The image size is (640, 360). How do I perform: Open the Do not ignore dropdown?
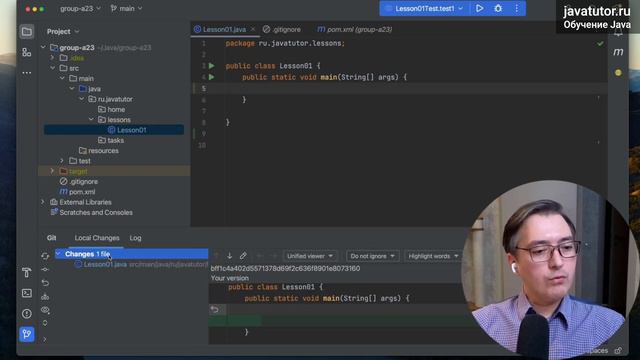(372, 256)
